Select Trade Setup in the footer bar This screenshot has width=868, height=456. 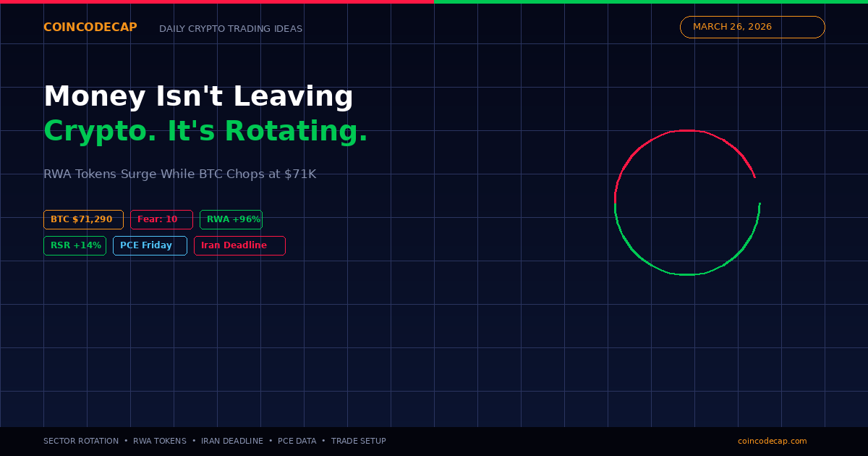coord(359,441)
